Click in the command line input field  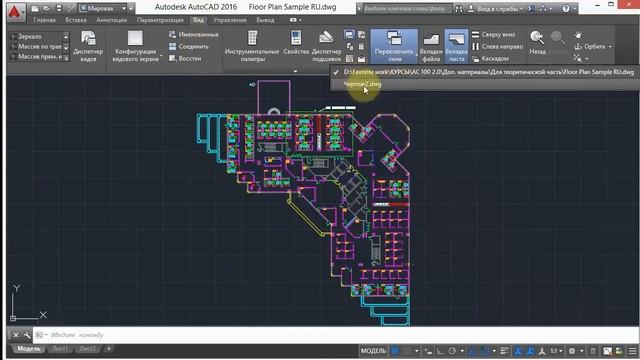tap(335, 335)
